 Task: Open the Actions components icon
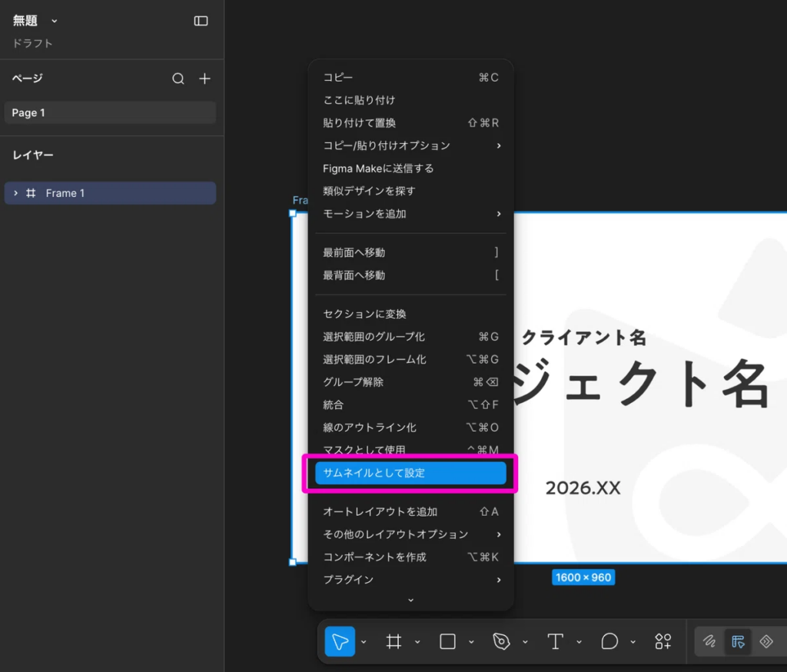(x=663, y=641)
